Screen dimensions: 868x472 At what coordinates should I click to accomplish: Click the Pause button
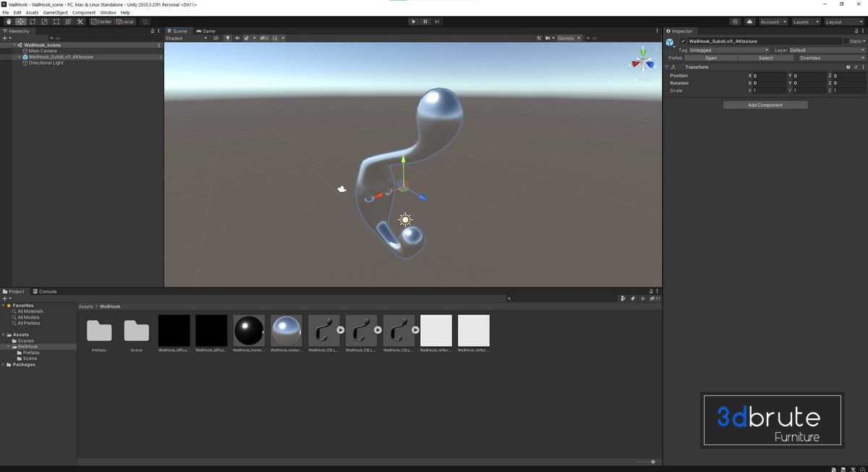[425, 22]
